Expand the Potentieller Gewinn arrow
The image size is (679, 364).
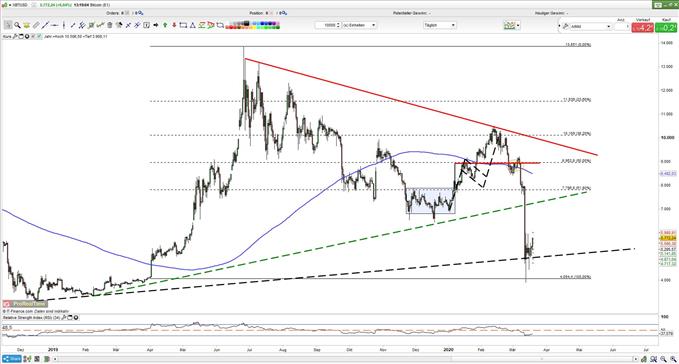[x=430, y=13]
